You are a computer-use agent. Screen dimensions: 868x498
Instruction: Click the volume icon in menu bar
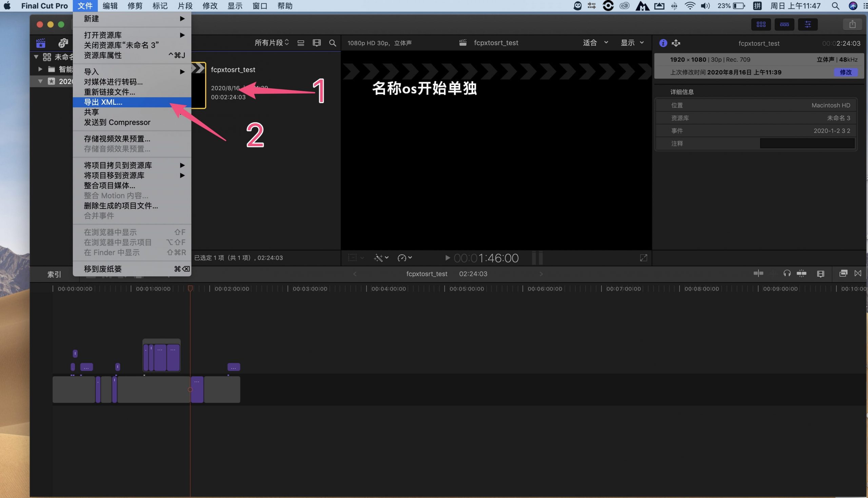point(705,6)
